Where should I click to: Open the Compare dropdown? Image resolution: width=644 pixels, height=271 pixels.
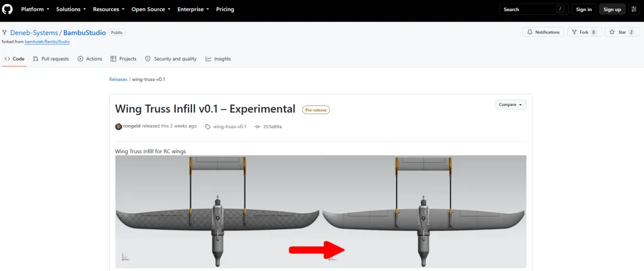pos(511,105)
